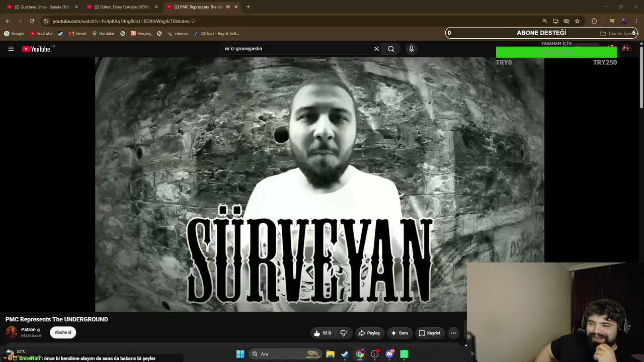Screen dimensions: 644x362
Task: Open Patron channel avatar
Action: 12,332
